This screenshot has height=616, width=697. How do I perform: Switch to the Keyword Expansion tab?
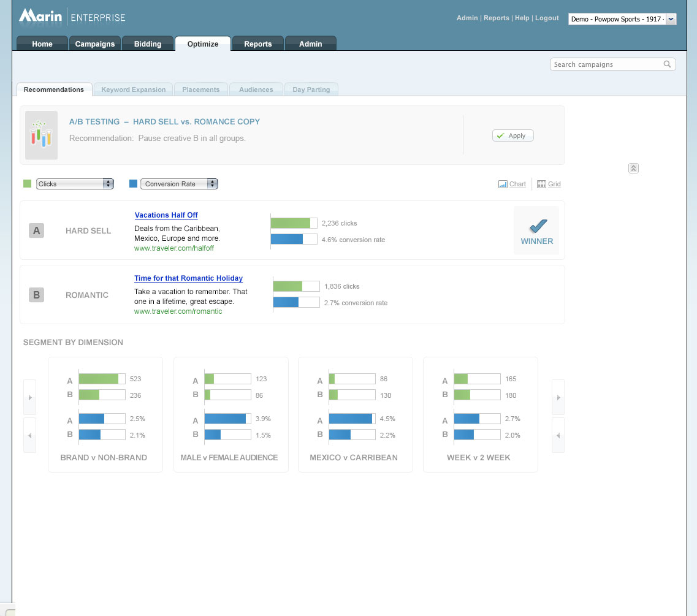(x=133, y=89)
